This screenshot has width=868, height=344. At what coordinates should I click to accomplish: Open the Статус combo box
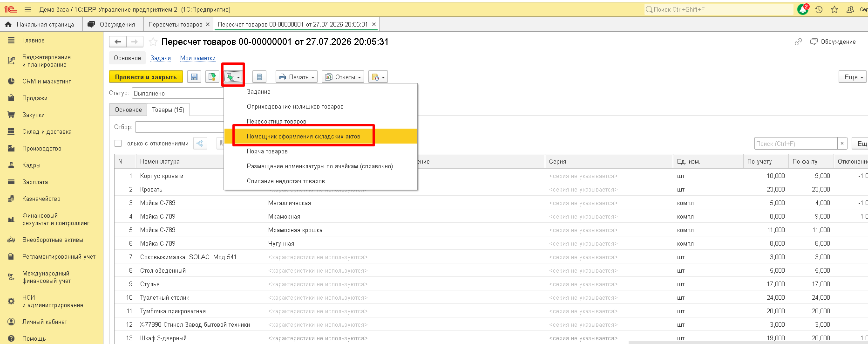click(178, 93)
